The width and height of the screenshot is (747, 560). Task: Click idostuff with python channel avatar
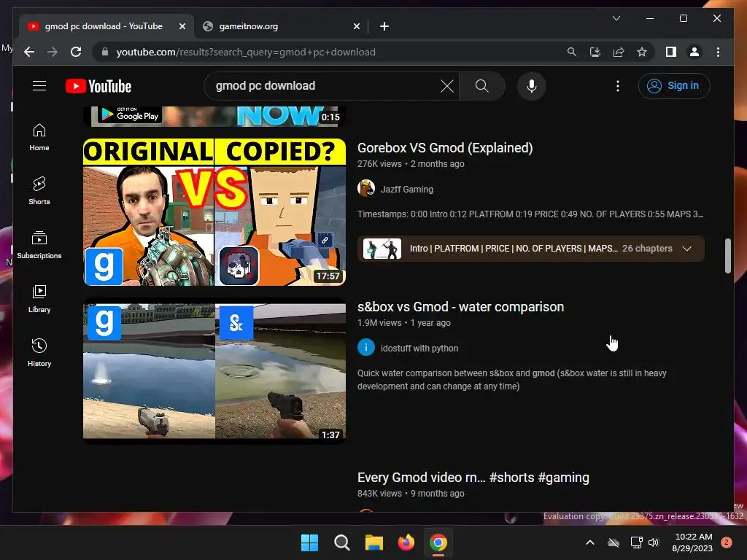pyautogui.click(x=366, y=348)
